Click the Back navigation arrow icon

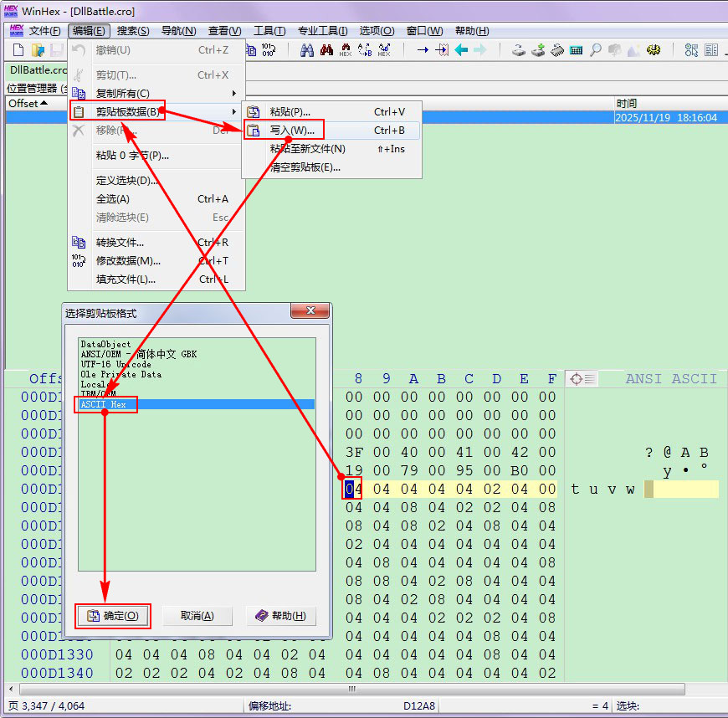461,50
